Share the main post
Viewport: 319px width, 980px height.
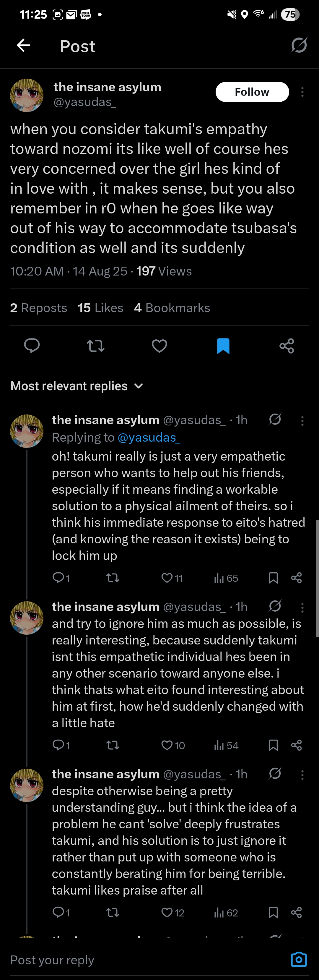tap(287, 346)
